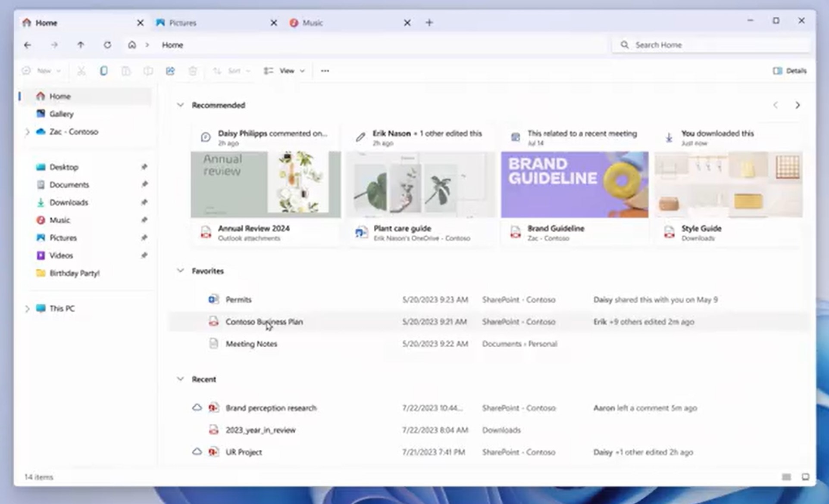The width and height of the screenshot is (829, 504).
Task: Switch to details list view icon
Action: click(787, 477)
